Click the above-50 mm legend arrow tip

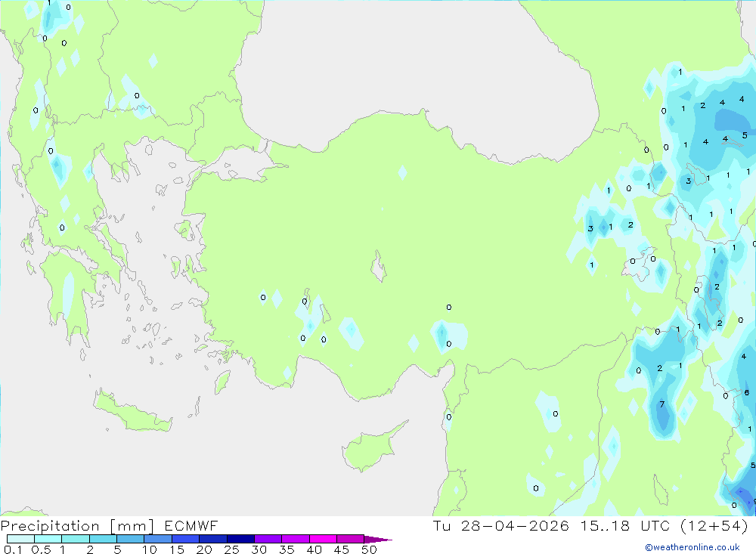379,539
